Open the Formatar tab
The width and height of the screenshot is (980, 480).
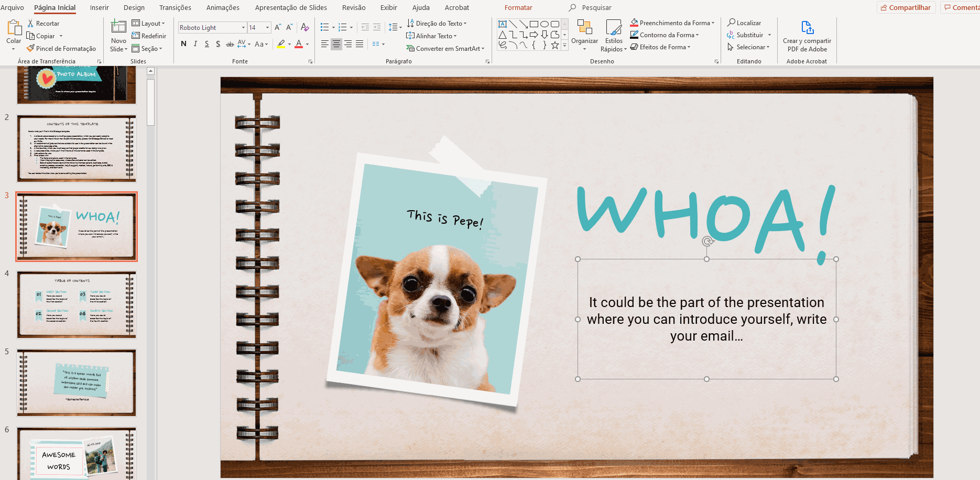pyautogui.click(x=518, y=8)
